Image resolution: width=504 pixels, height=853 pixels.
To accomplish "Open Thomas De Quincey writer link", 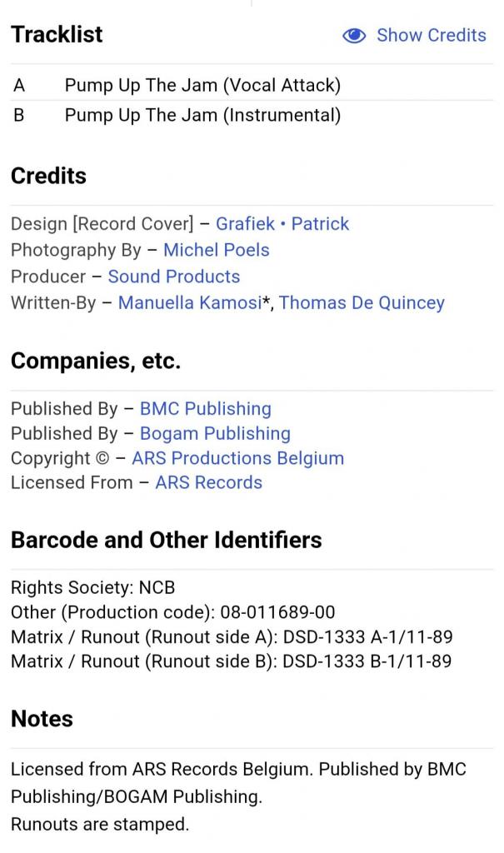I will tap(362, 303).
